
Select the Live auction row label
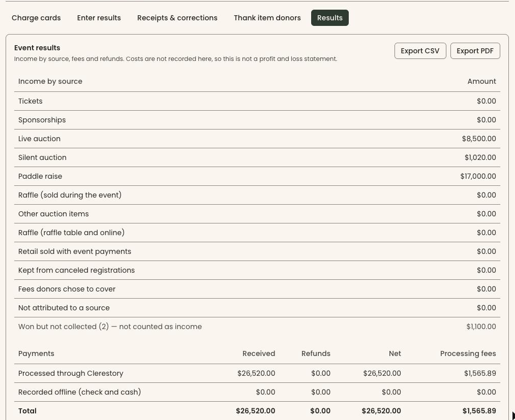click(x=40, y=139)
